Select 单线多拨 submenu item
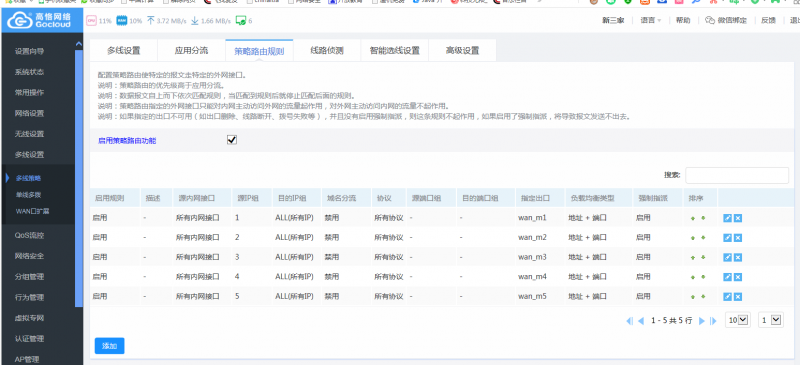 click(28, 194)
